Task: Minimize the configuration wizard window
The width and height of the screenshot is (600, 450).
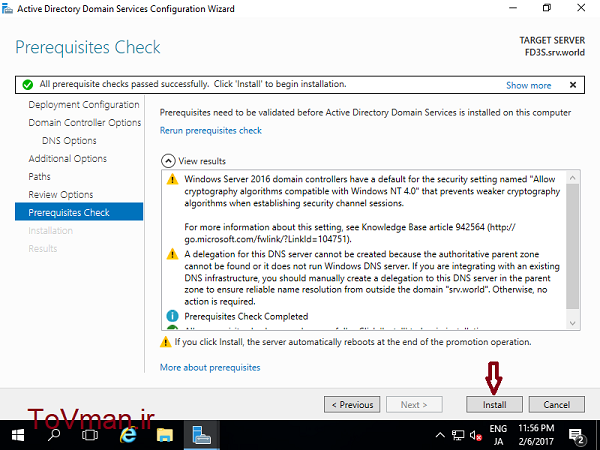Action: click(513, 8)
